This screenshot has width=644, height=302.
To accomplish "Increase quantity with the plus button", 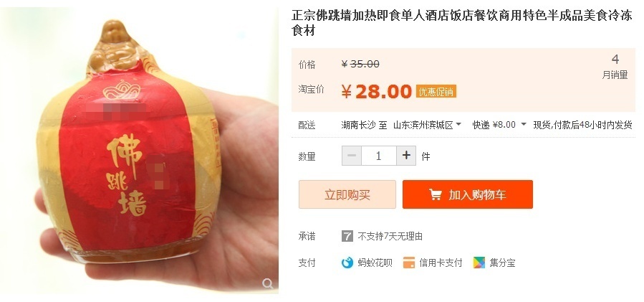I will pyautogui.click(x=406, y=156).
